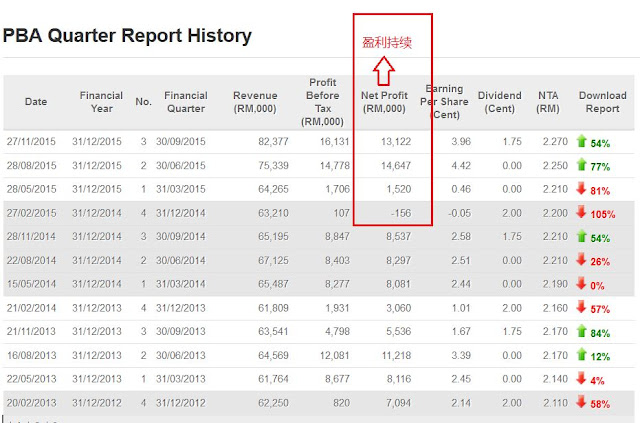Open the 105% download report link
This screenshot has width=640, height=423.
[603, 214]
